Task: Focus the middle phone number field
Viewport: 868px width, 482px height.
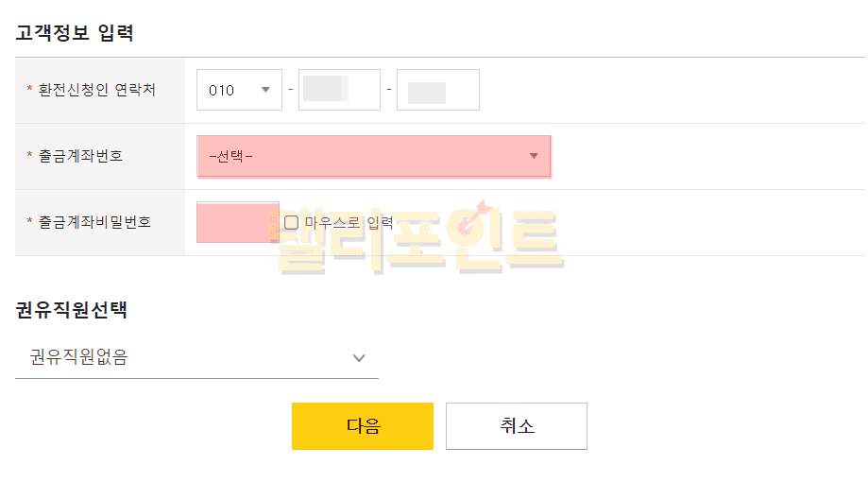Action: tap(339, 90)
